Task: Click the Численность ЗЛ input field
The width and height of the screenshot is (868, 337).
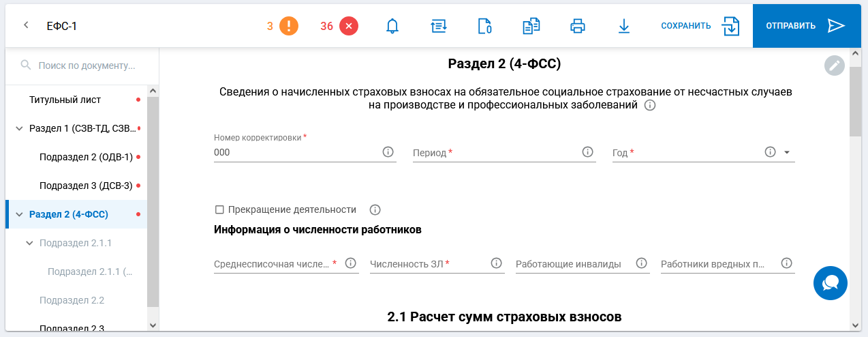Action: (x=427, y=264)
